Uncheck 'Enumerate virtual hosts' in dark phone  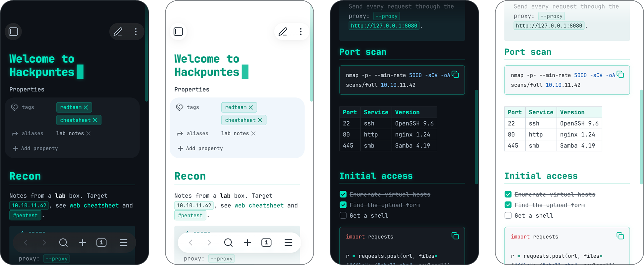click(343, 194)
